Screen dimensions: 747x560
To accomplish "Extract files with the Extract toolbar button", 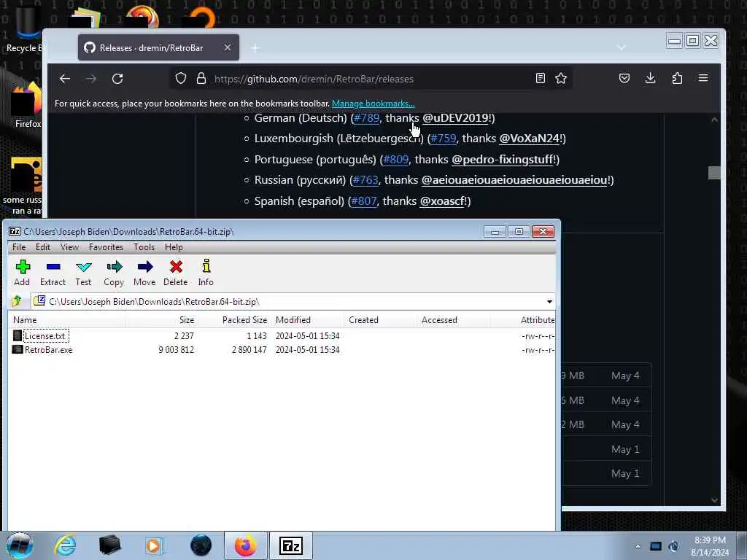I will [x=53, y=273].
